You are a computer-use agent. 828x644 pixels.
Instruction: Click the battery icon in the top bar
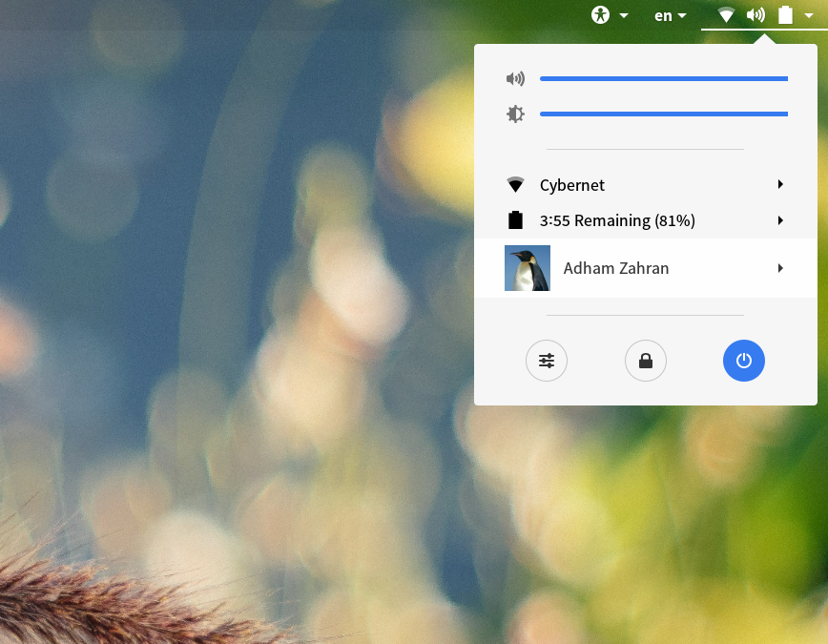pos(785,15)
